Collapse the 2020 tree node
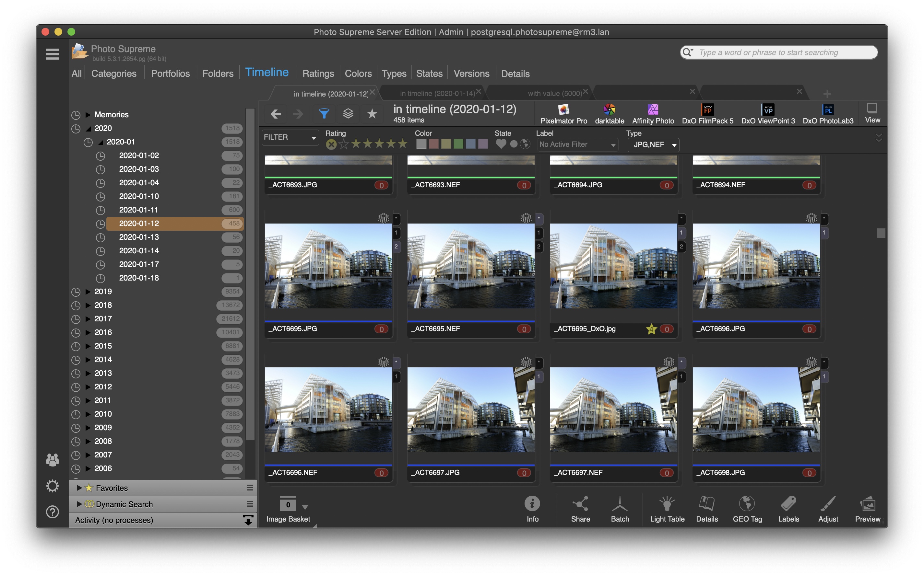The height and width of the screenshot is (576, 924). pos(88,128)
